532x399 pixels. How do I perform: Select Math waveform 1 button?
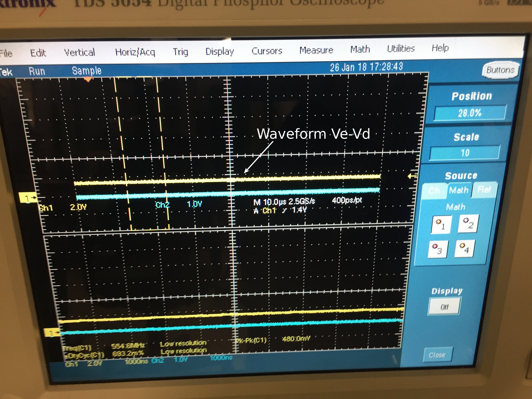(x=441, y=225)
